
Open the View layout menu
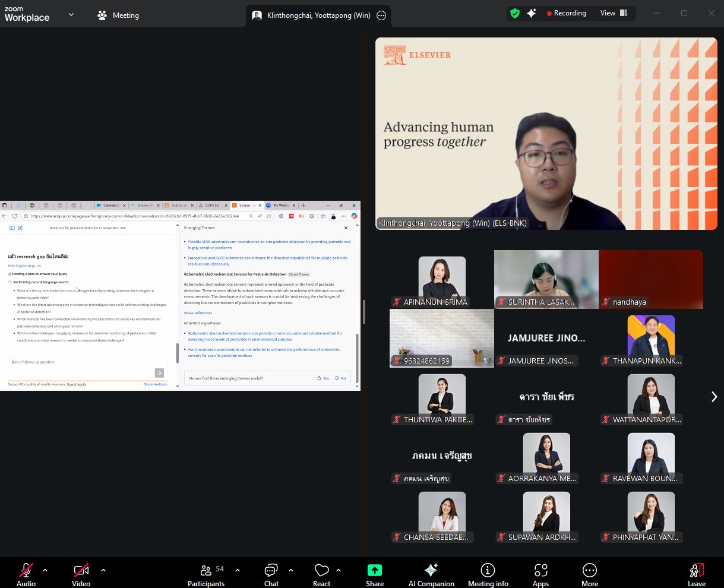click(614, 13)
